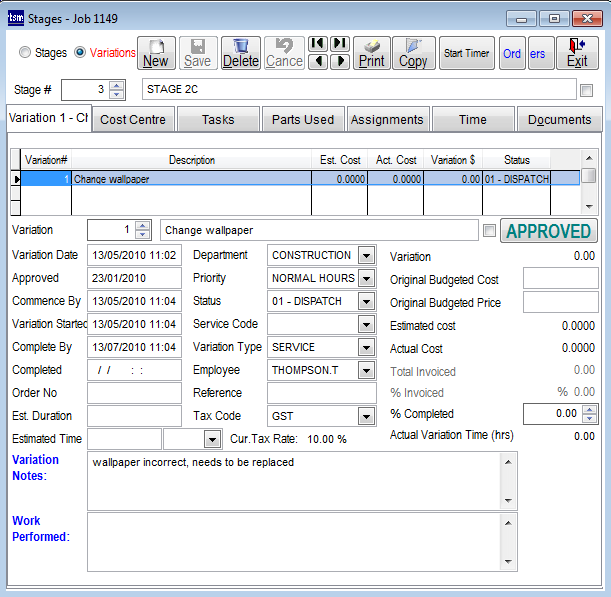Screen dimensions: 611x597
Task: Open the Department dropdown
Action: point(366,256)
